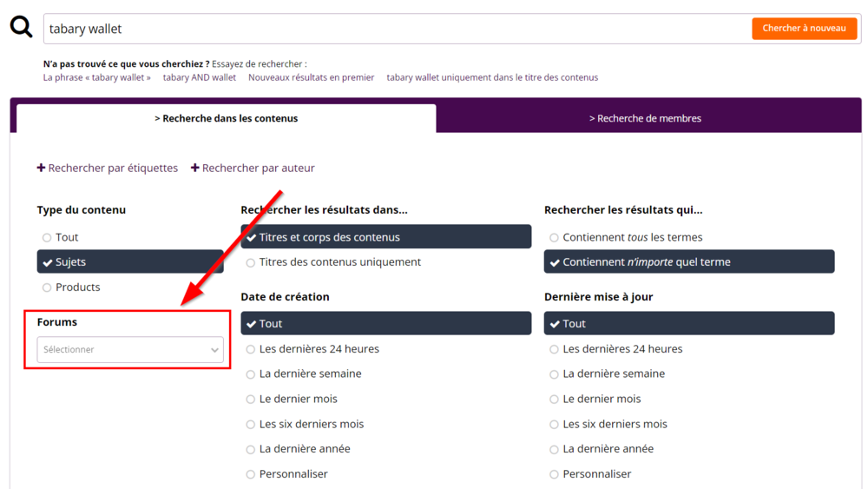Screen dimensions: 868x489
Task: Select the checked Sujets content type
Action: pos(129,261)
